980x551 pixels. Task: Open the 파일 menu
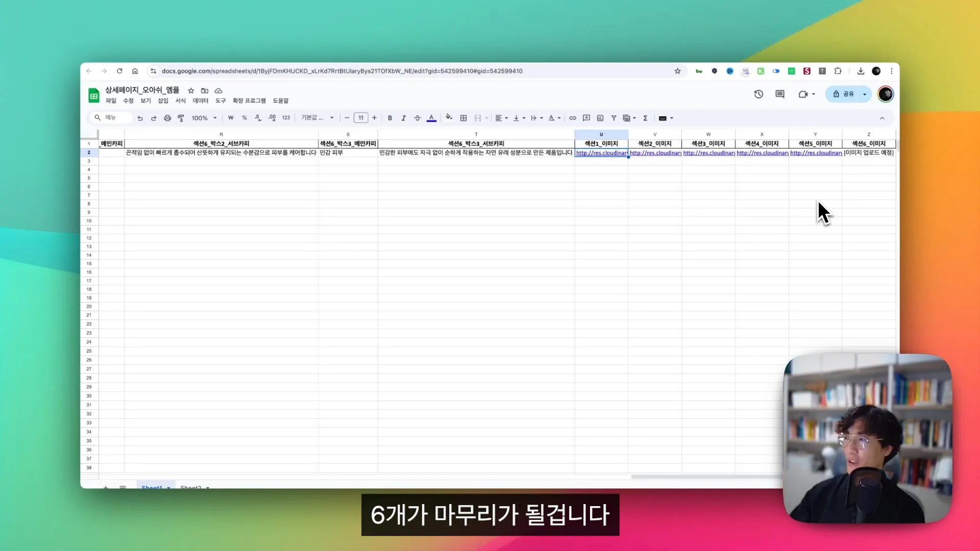point(111,101)
